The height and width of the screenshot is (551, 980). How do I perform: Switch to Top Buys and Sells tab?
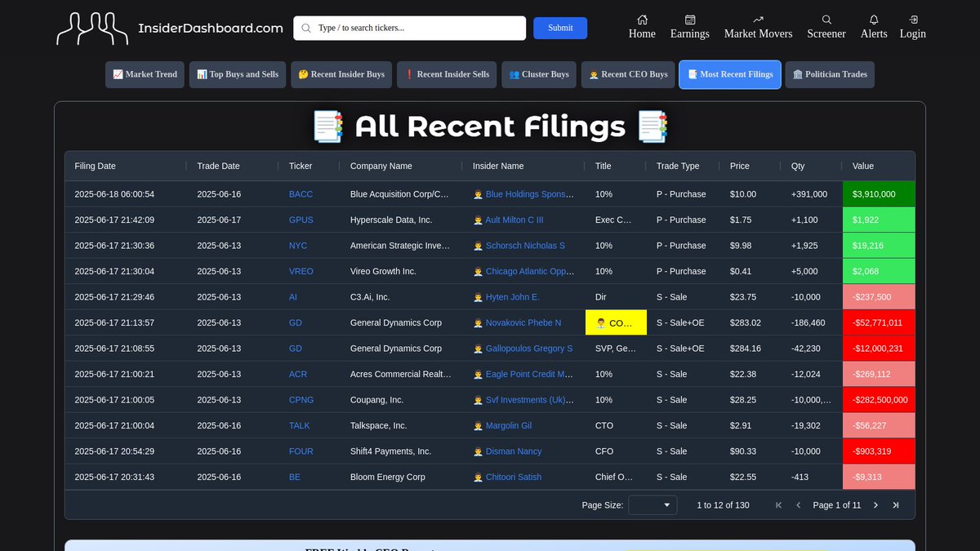pyautogui.click(x=238, y=74)
